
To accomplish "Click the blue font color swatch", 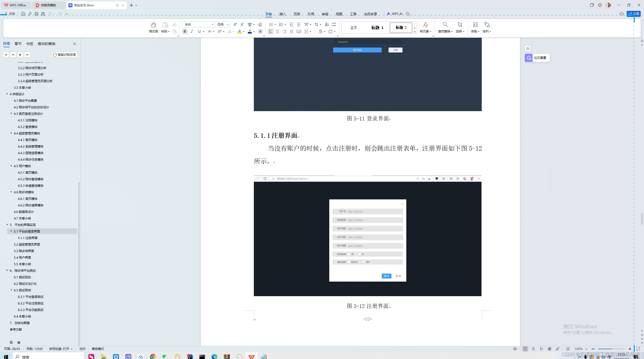I will 250,31.
